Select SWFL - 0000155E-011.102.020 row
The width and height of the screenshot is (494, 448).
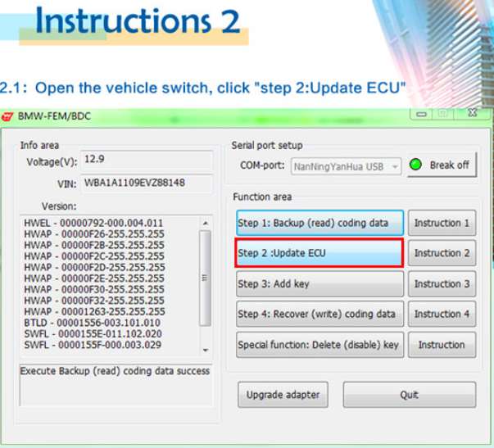(93, 333)
